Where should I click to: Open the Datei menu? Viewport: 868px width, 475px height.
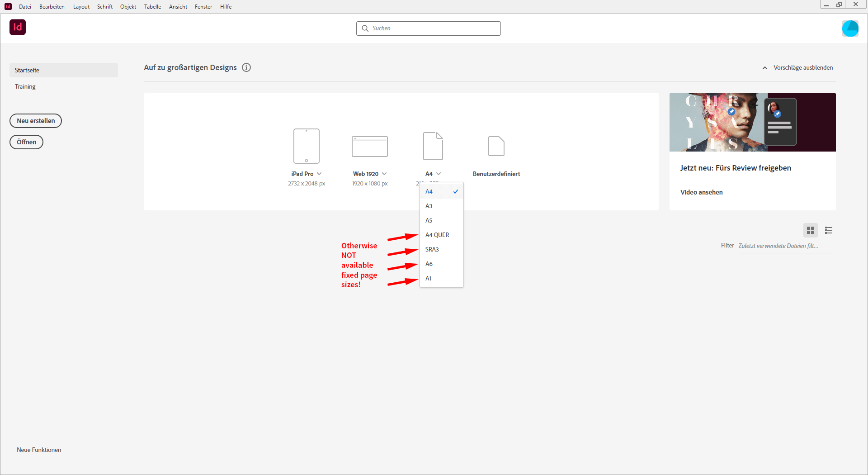tap(25, 6)
